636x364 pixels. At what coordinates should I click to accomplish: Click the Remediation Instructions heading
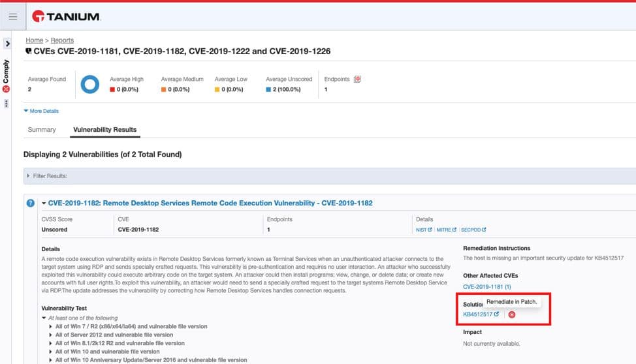(496, 248)
